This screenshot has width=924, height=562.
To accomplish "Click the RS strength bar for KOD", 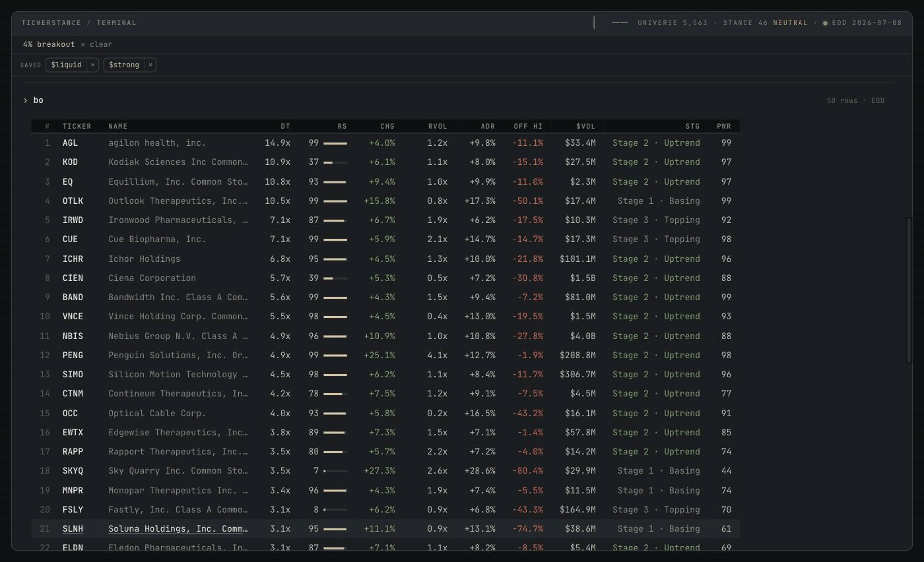I will [x=335, y=162].
